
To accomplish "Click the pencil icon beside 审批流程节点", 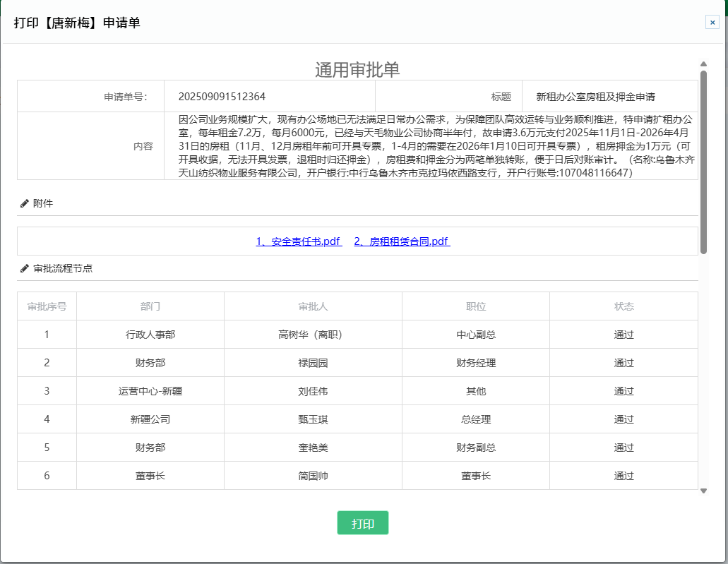I will [25, 268].
